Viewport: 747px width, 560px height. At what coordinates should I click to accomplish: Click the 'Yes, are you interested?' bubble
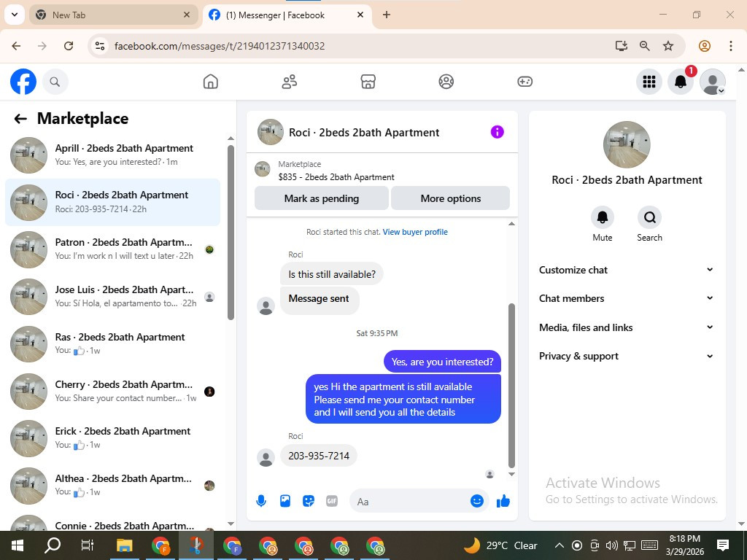tap(442, 362)
